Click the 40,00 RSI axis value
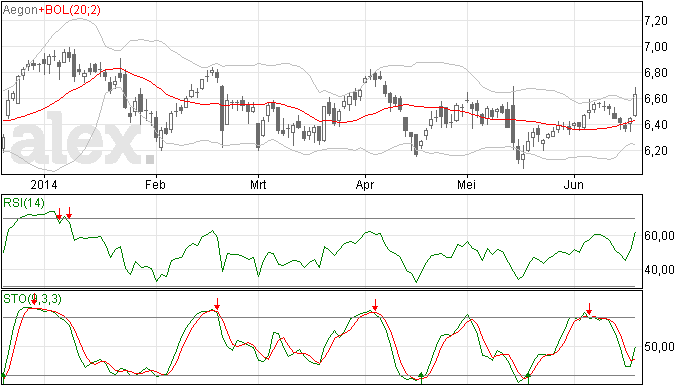The height and width of the screenshot is (387, 690). (x=659, y=269)
